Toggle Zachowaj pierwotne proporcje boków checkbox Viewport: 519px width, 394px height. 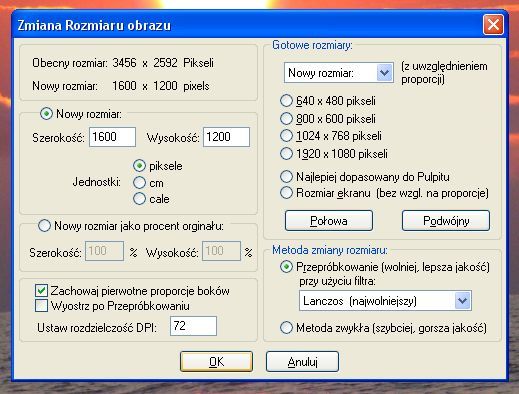point(41,291)
